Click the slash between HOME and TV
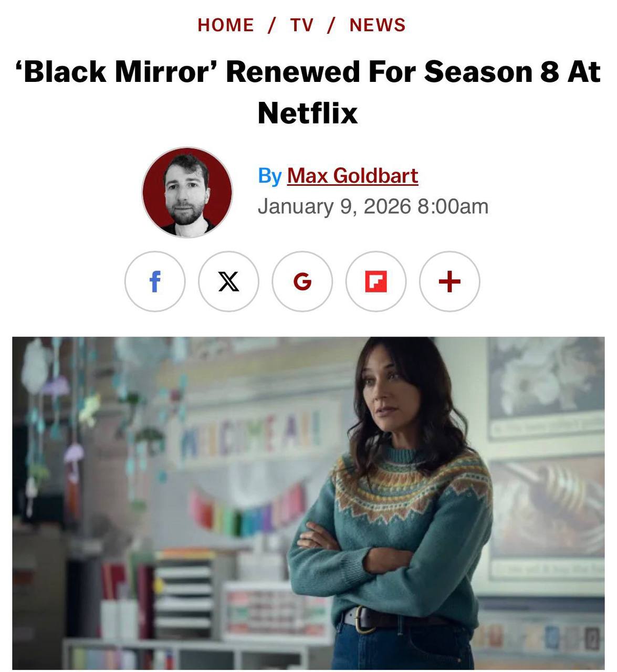617x672 pixels. [271, 25]
